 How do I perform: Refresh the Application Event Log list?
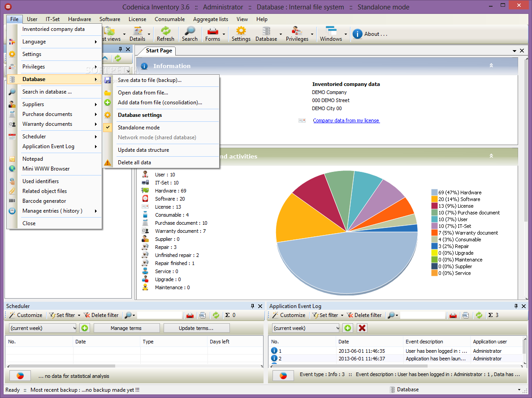tap(479, 315)
